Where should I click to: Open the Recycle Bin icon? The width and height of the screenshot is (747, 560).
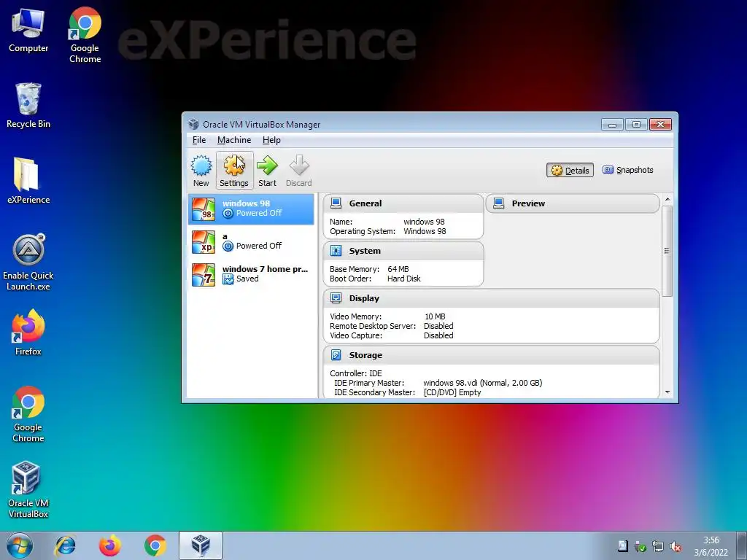point(28,105)
